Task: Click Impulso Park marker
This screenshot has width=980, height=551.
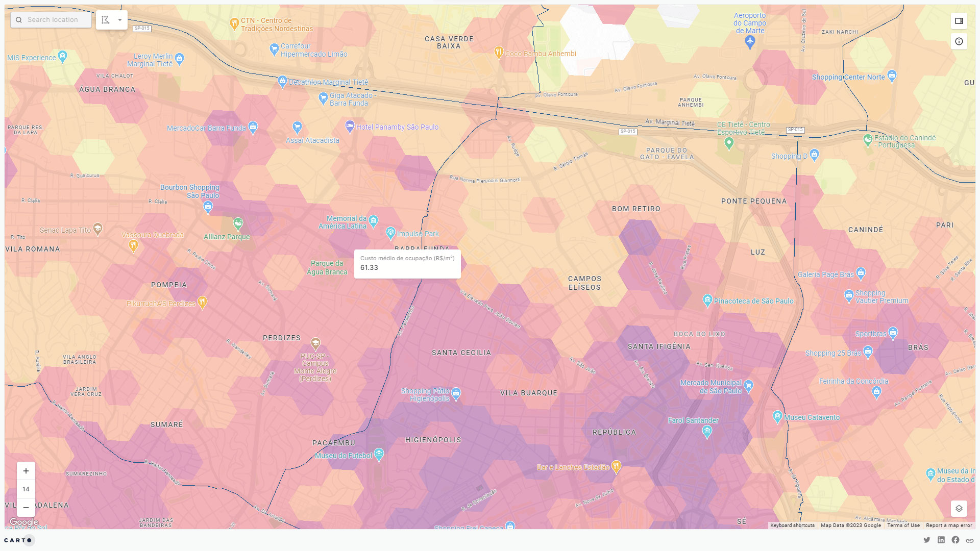Action: coord(390,233)
